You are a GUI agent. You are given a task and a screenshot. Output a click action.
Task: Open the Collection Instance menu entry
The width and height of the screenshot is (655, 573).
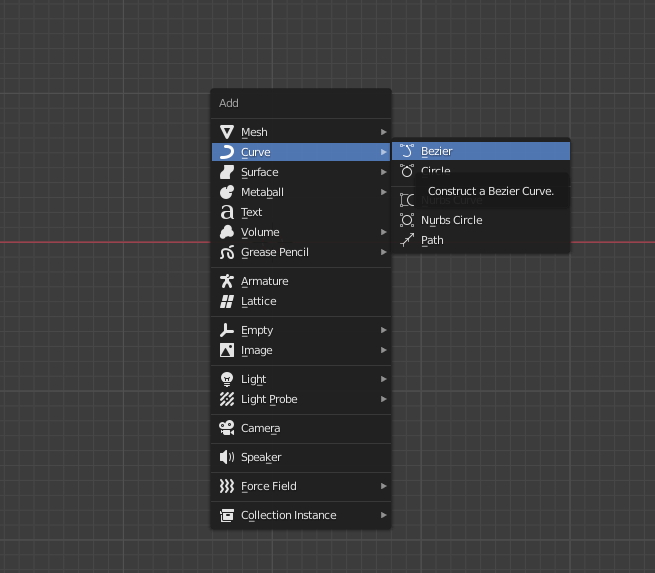tap(301, 515)
